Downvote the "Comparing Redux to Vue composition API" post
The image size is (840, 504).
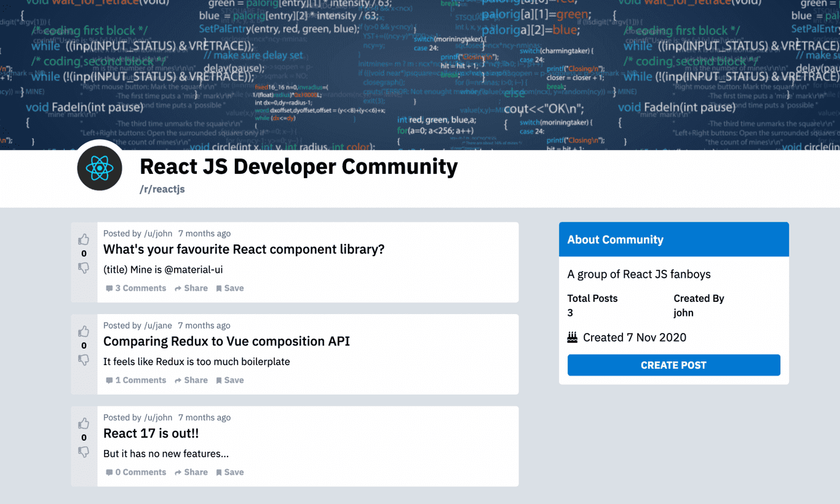(x=84, y=360)
